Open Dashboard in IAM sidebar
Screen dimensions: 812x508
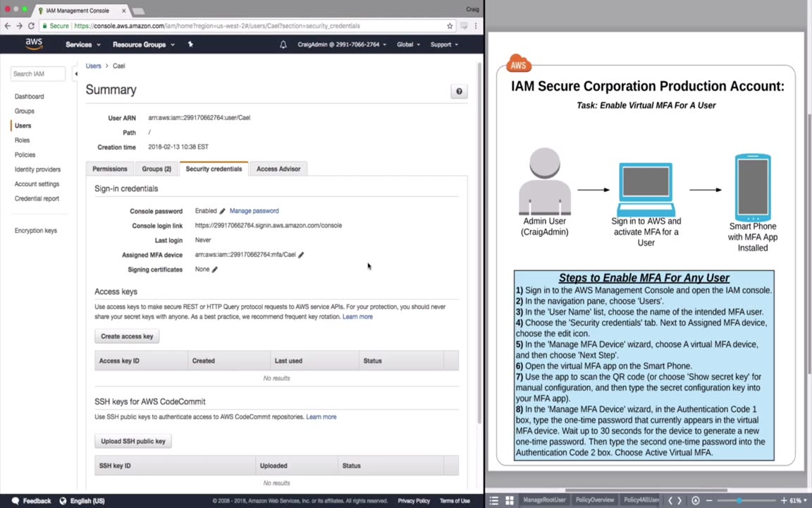pos(29,97)
